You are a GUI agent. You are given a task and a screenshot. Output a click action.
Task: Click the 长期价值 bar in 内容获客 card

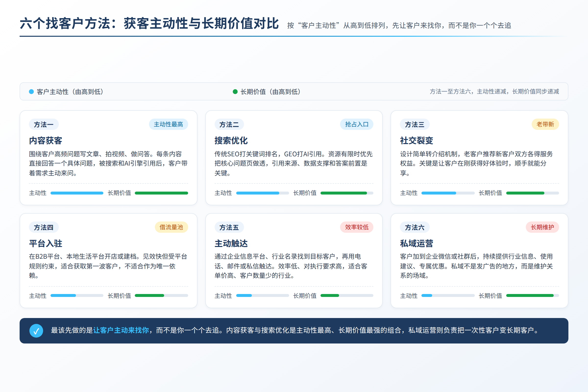pyautogui.click(x=161, y=193)
